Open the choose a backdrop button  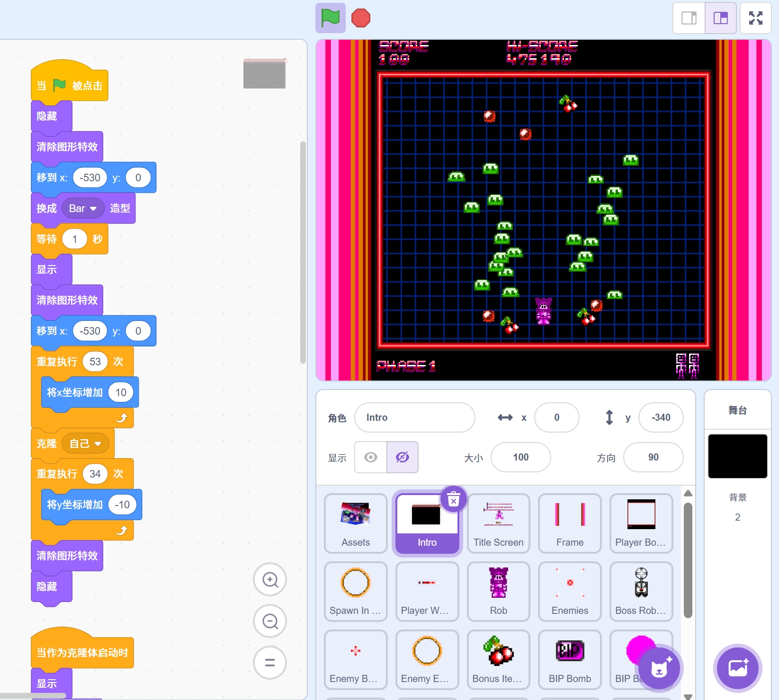point(737,668)
